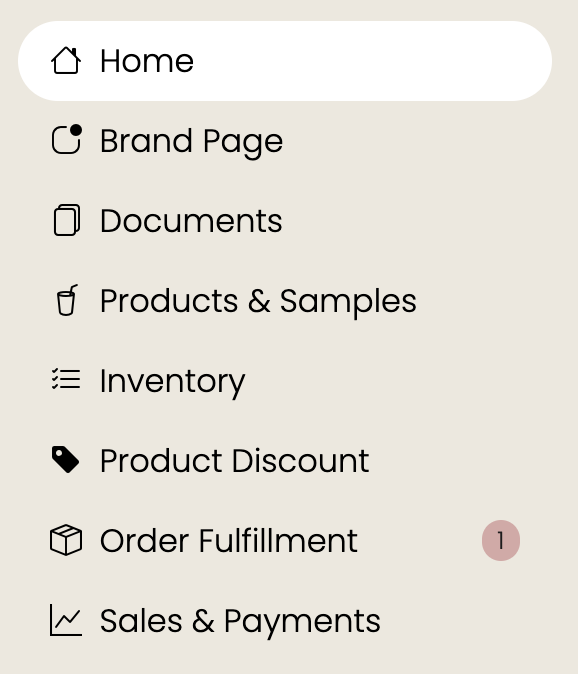Image resolution: width=578 pixels, height=674 pixels.
Task: Navigate to Products & Samples
Action: [x=258, y=302]
